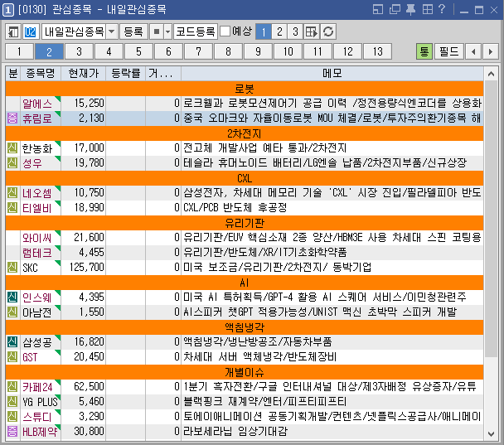Click the 코드등록 button
The height and width of the screenshot is (445, 504).
196,31
